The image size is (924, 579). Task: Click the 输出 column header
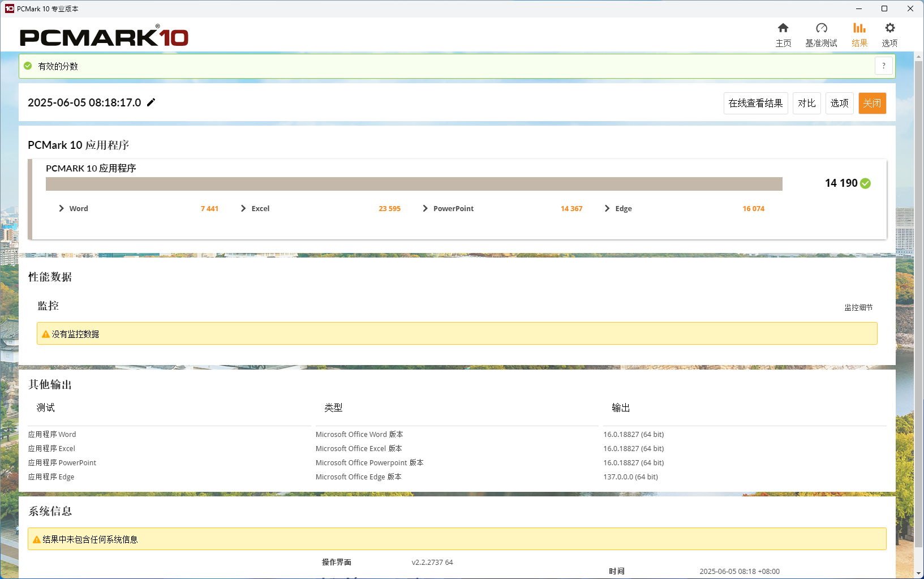[x=621, y=408]
